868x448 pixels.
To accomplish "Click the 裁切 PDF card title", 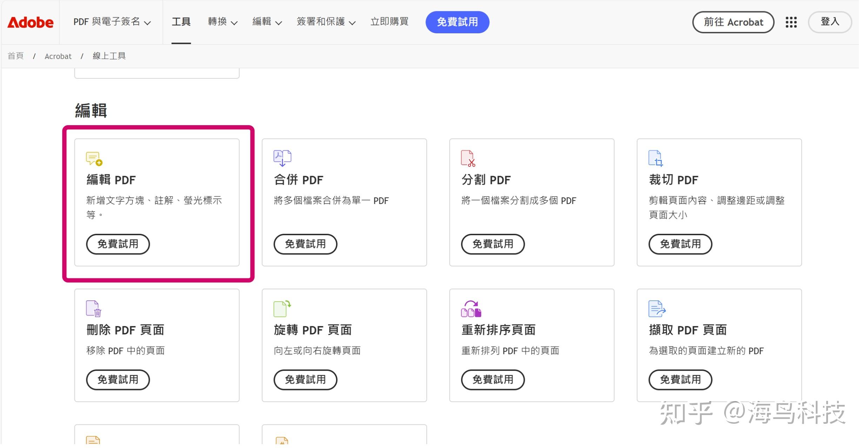I will click(x=674, y=180).
